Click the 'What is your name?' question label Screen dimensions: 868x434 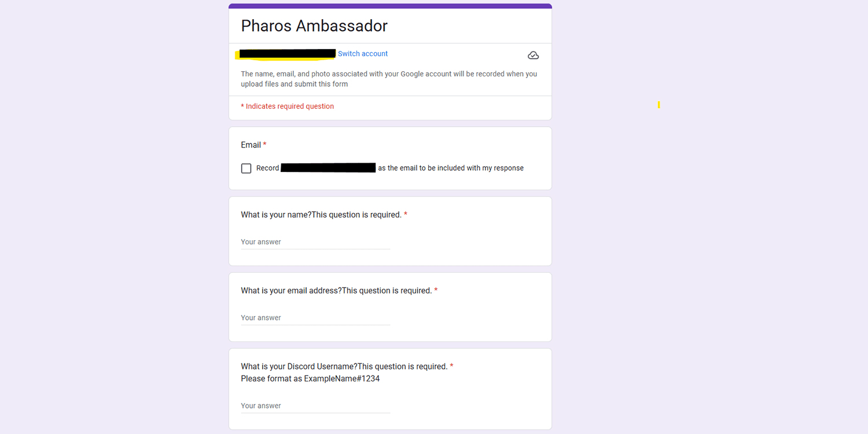tap(276, 215)
